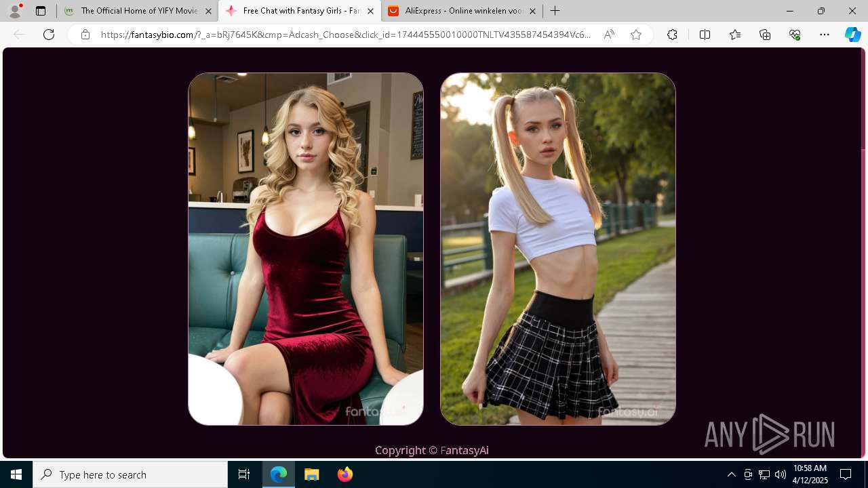Click the taskbar search box
This screenshot has width=868, height=488.
(130, 474)
